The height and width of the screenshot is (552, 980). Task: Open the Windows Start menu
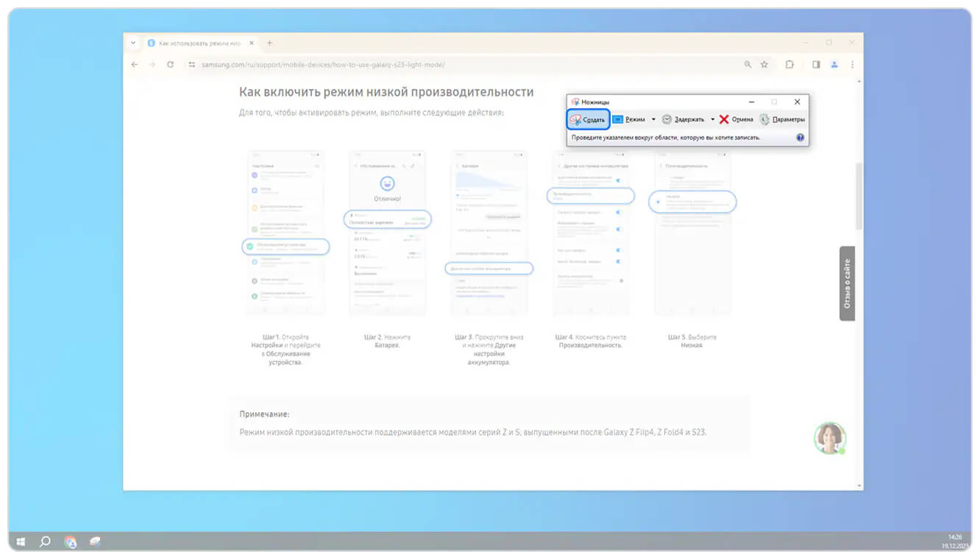click(21, 542)
